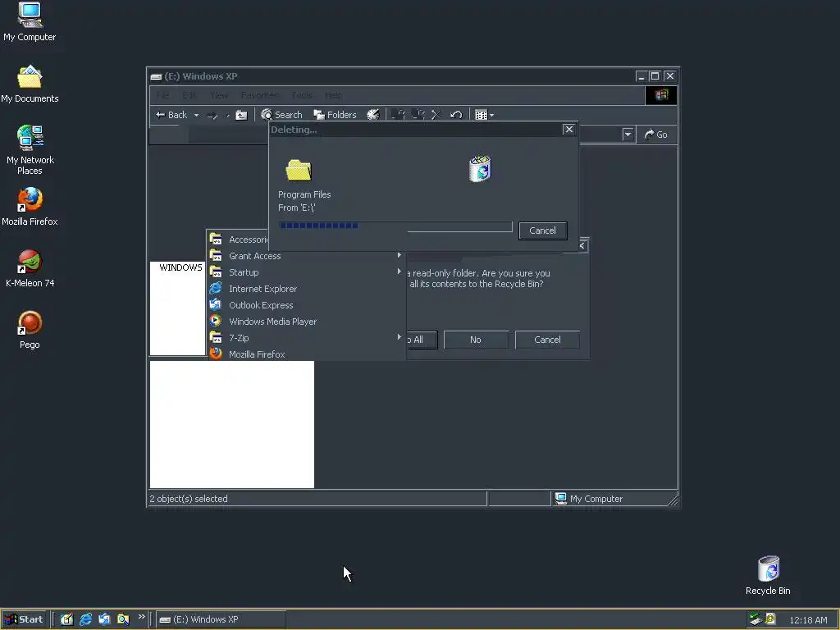
Task: Open the Search pane in Explorer toolbar
Action: (281, 115)
